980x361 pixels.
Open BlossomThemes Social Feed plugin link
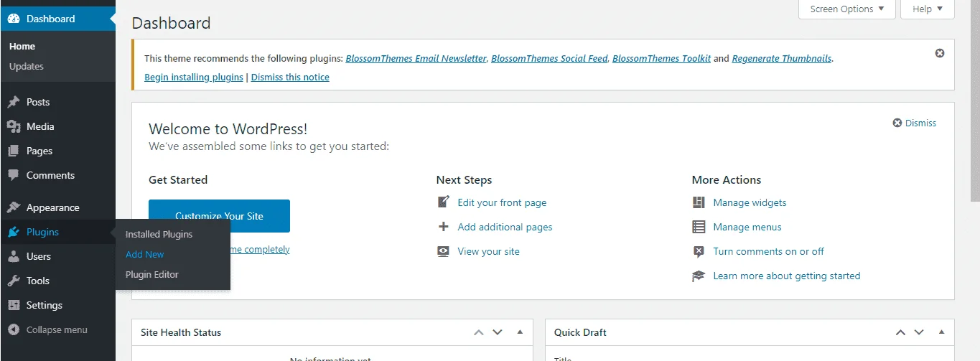[x=549, y=59]
